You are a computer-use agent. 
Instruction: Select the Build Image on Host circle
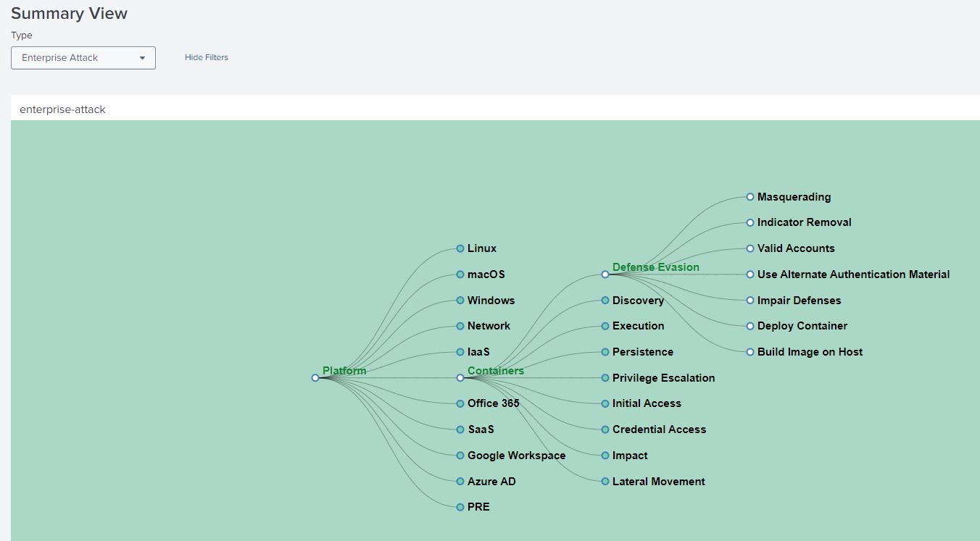pos(750,352)
